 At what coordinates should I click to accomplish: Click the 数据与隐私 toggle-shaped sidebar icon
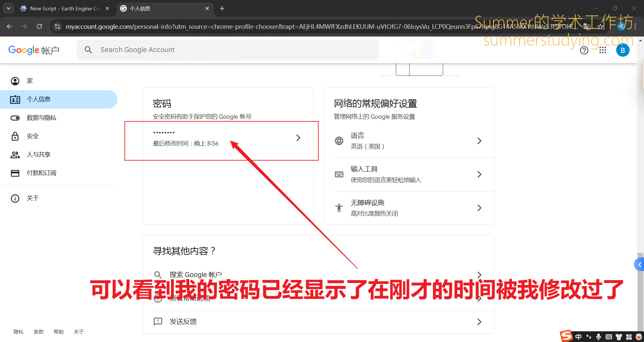coord(15,118)
